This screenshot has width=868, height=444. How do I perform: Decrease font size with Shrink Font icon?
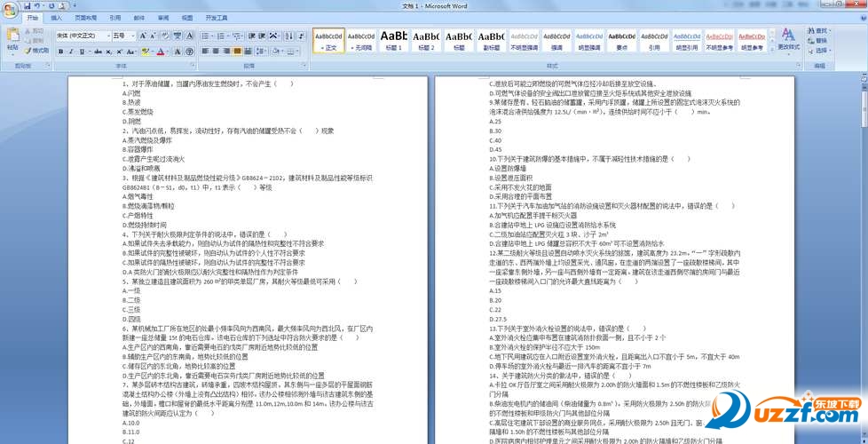tap(153, 36)
